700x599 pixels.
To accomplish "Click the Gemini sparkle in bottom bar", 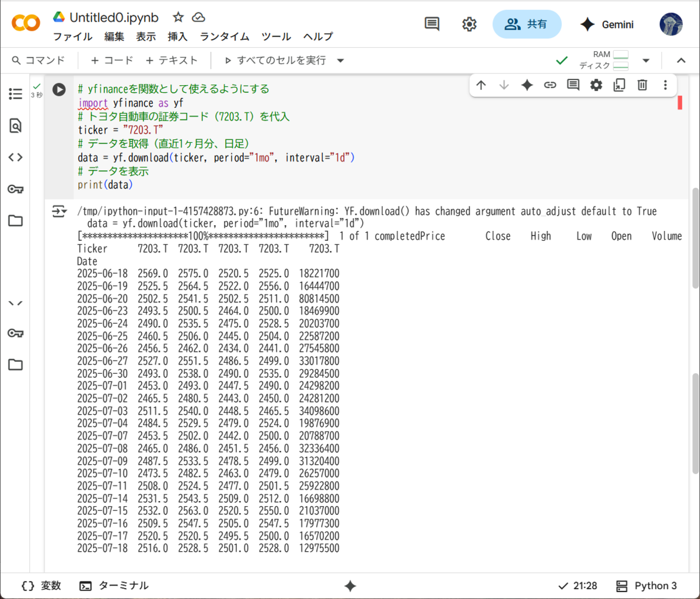I will 350,586.
